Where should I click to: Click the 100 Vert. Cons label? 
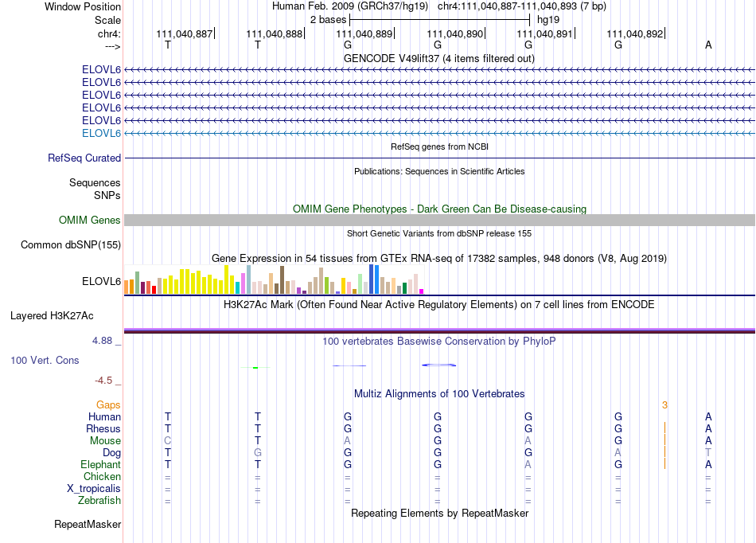45,360
